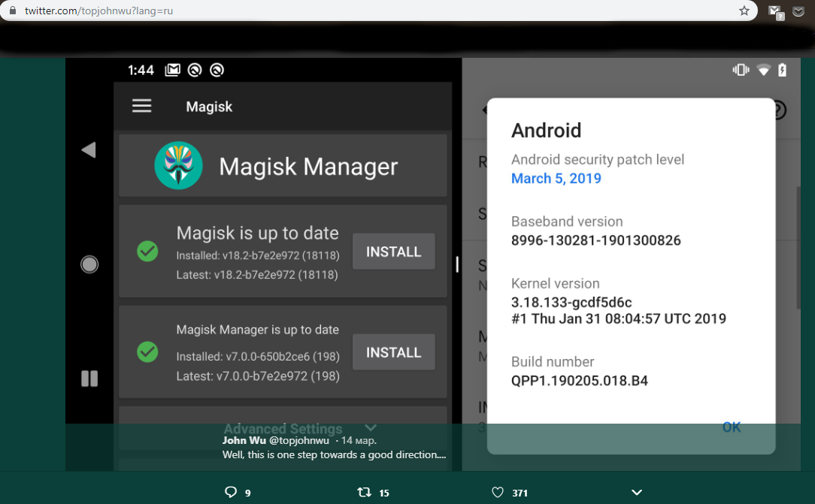Click the 'Android security patch level' label
815x504 pixels.
[598, 159]
